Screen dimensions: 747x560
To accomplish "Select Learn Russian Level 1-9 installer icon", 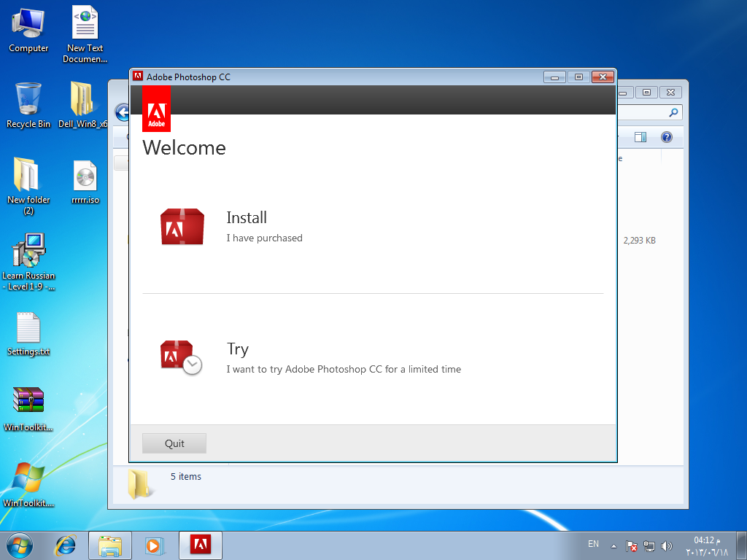I will tap(28, 262).
